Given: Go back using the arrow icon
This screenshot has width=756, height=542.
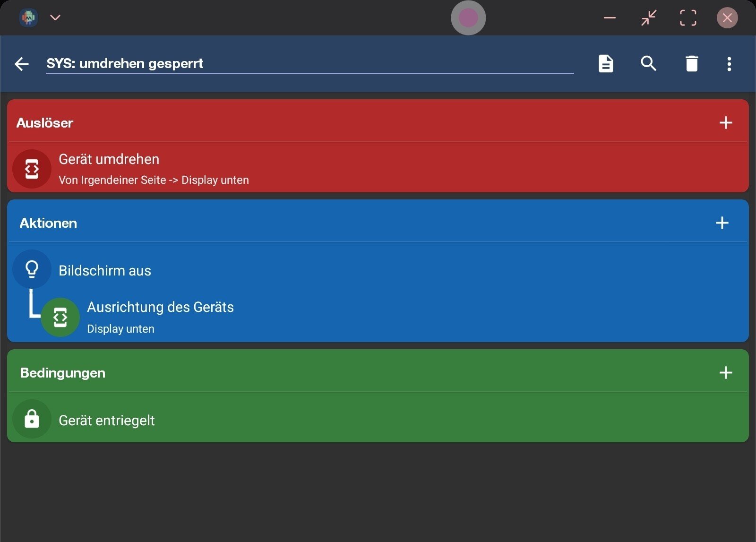Looking at the screenshot, I should 22,64.
